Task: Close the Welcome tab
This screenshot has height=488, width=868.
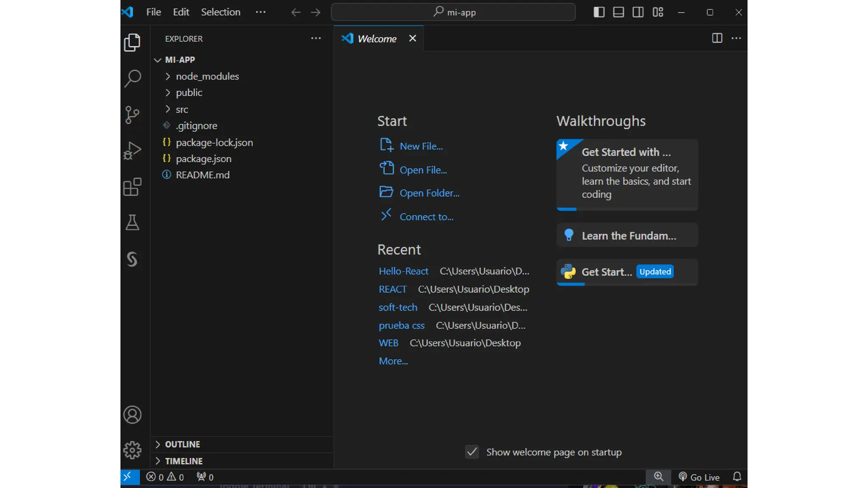Action: pos(412,39)
